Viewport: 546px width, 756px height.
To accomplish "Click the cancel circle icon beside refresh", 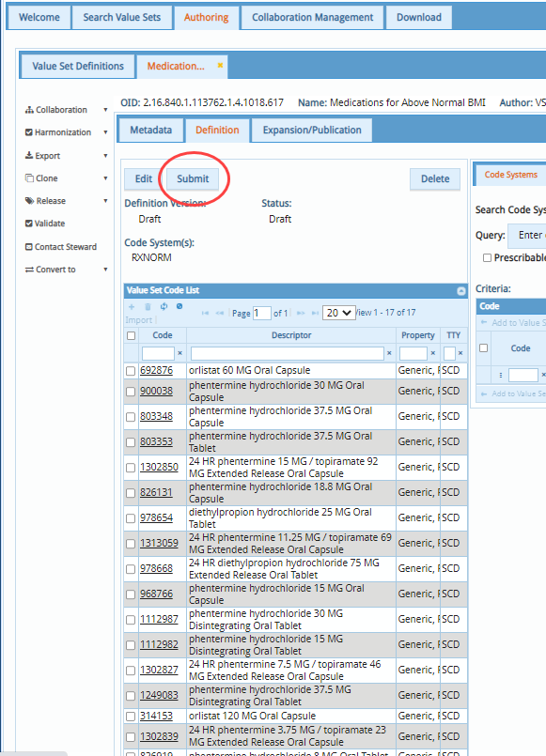I will (x=179, y=306).
